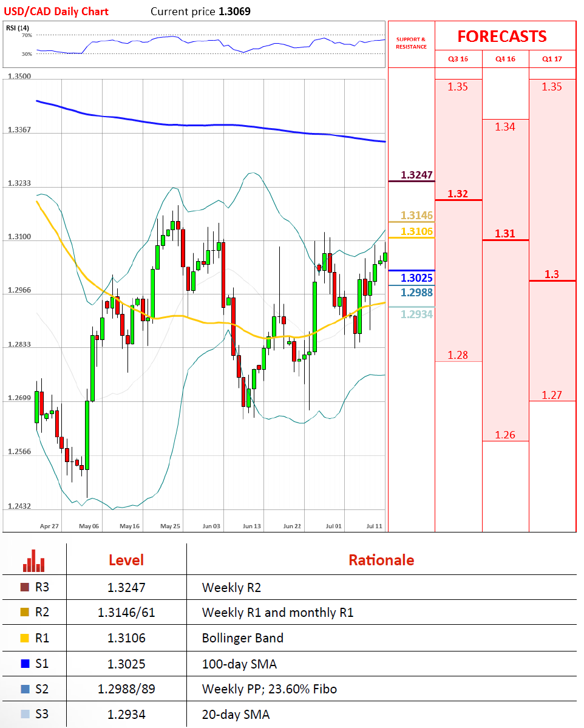Click the 1.3100 price axis label
Image resolution: width=584 pixels, height=728 pixels.
tap(19, 237)
